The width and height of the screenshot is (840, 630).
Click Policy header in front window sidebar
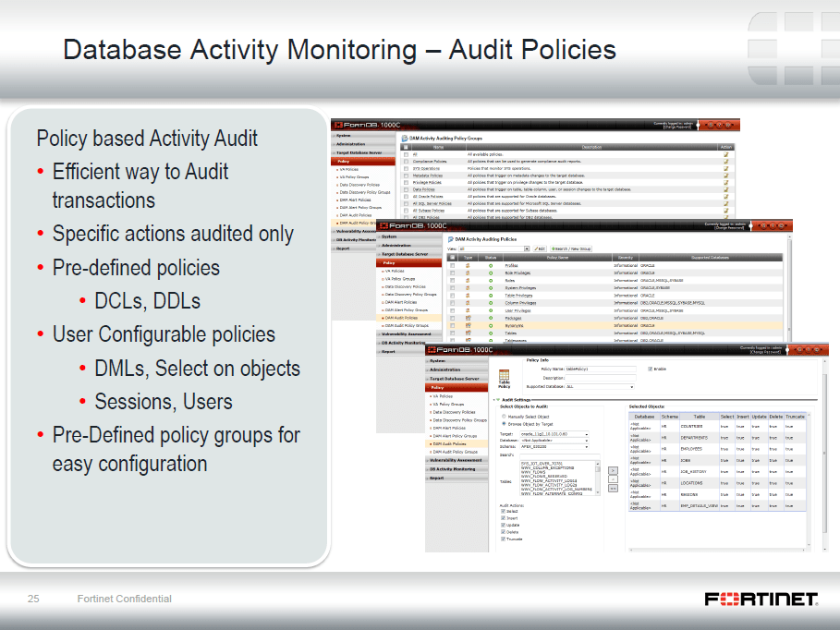457,387
